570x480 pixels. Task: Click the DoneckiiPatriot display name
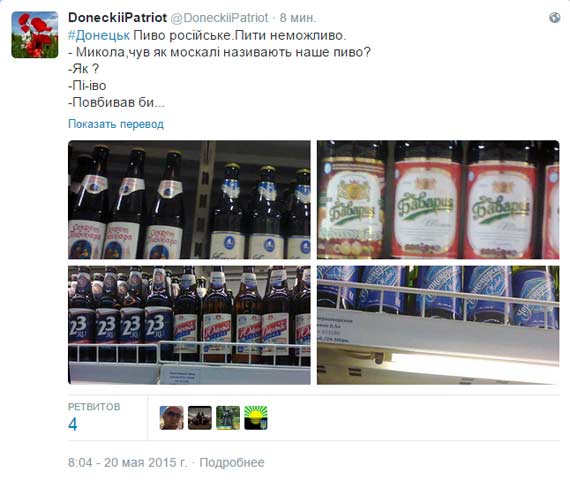[117, 17]
